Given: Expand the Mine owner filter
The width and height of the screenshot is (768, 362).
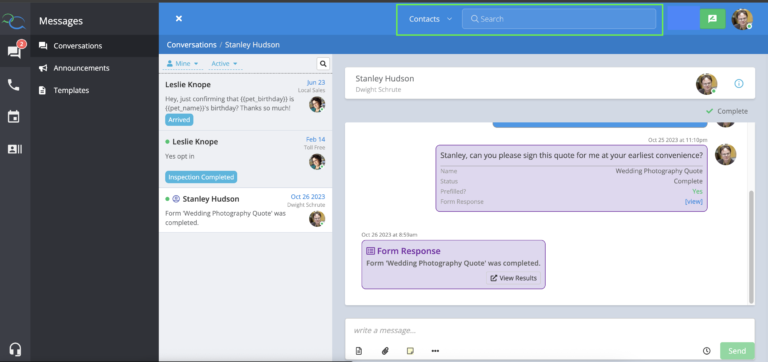Looking at the screenshot, I should click(x=182, y=64).
